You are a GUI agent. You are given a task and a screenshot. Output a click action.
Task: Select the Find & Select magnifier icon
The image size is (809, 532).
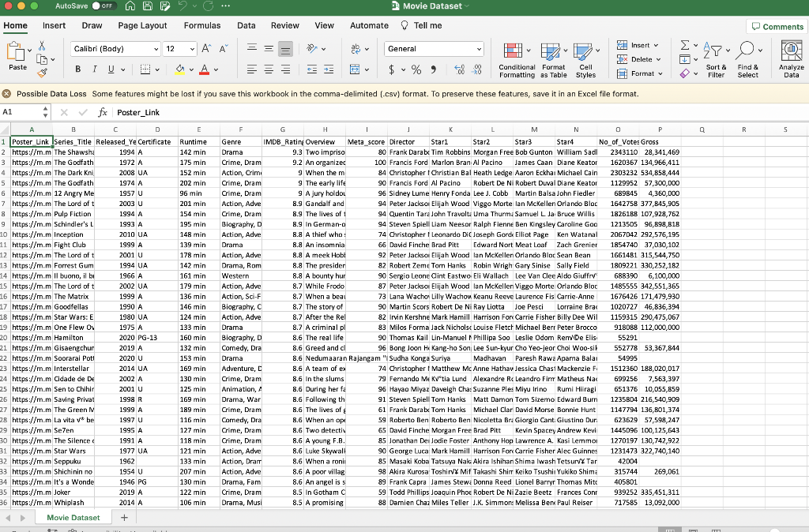pos(747,51)
